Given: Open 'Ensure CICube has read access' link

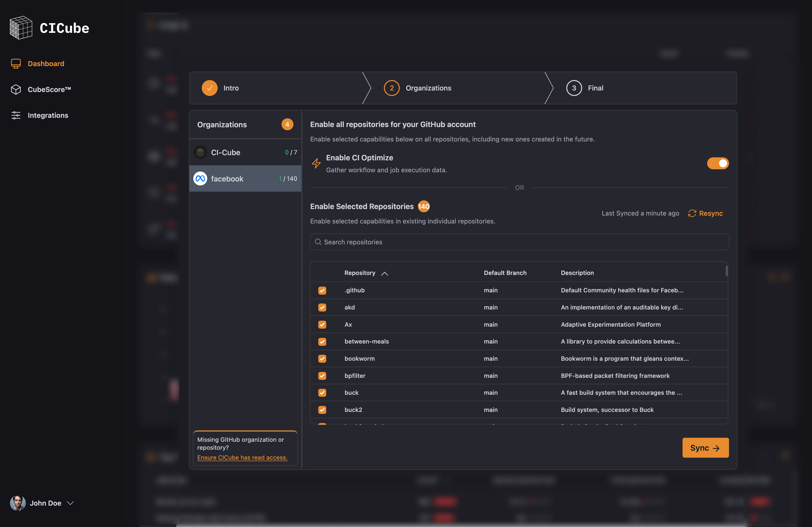Looking at the screenshot, I should (242, 458).
